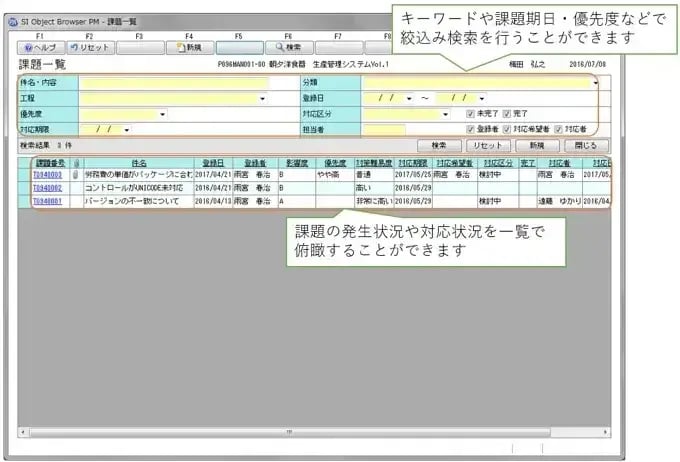
Task: Toggle the 未完了 checkbox
Action: point(470,114)
